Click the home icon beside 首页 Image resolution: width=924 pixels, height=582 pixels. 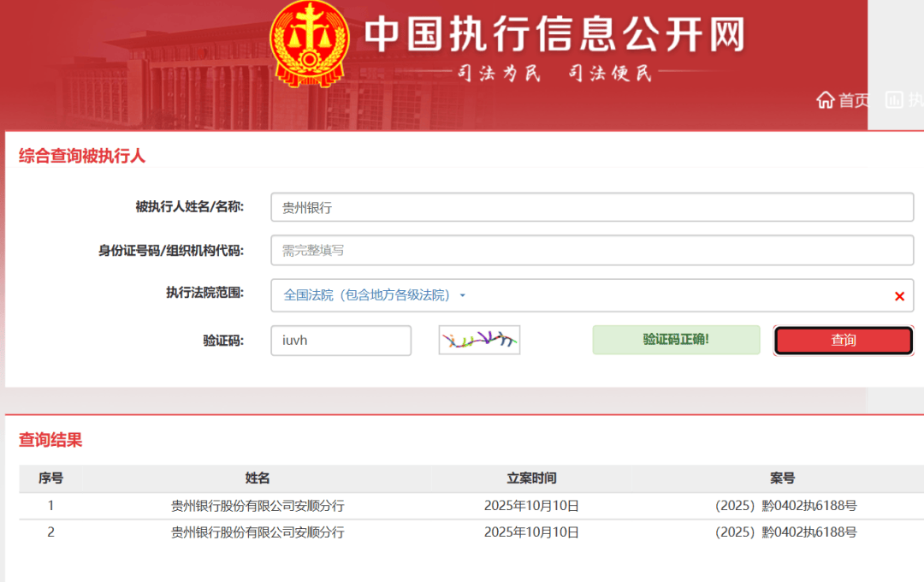pos(824,100)
